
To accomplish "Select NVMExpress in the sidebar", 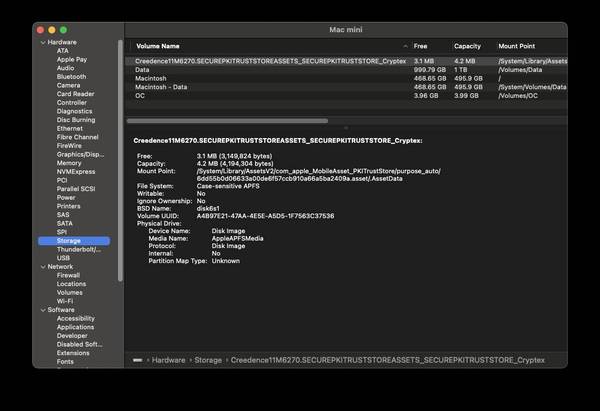I will click(x=76, y=172).
